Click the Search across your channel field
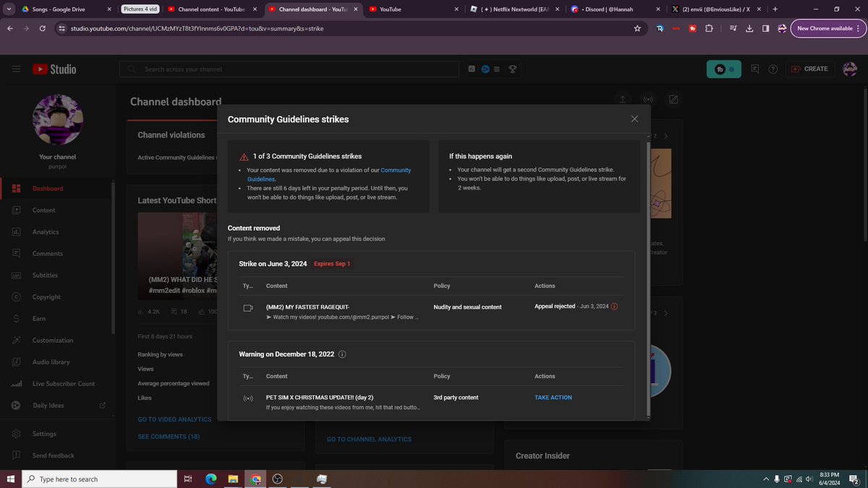Screen dimensions: 868x488 coord(289,69)
